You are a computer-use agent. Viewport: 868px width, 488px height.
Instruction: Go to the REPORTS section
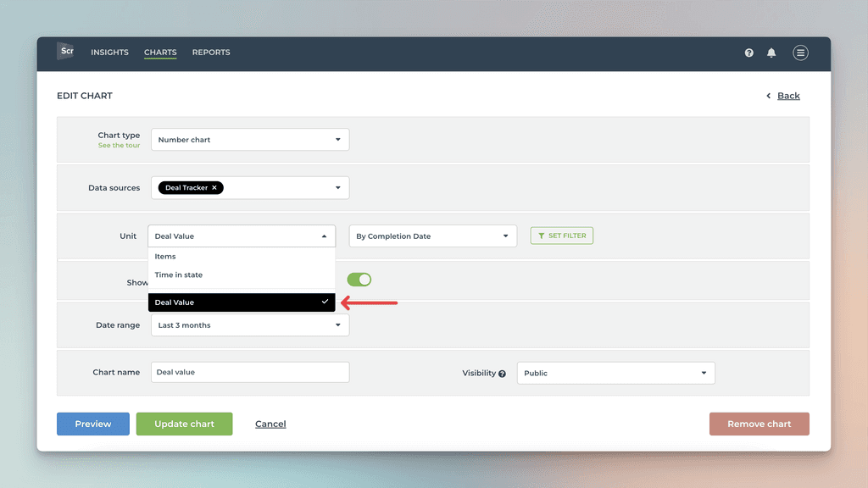tap(211, 52)
